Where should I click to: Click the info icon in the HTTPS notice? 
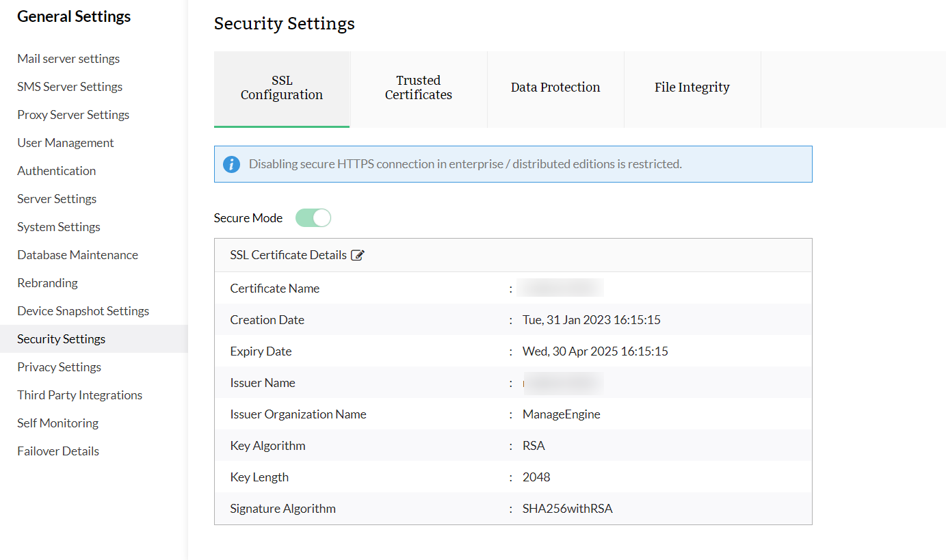click(x=231, y=164)
